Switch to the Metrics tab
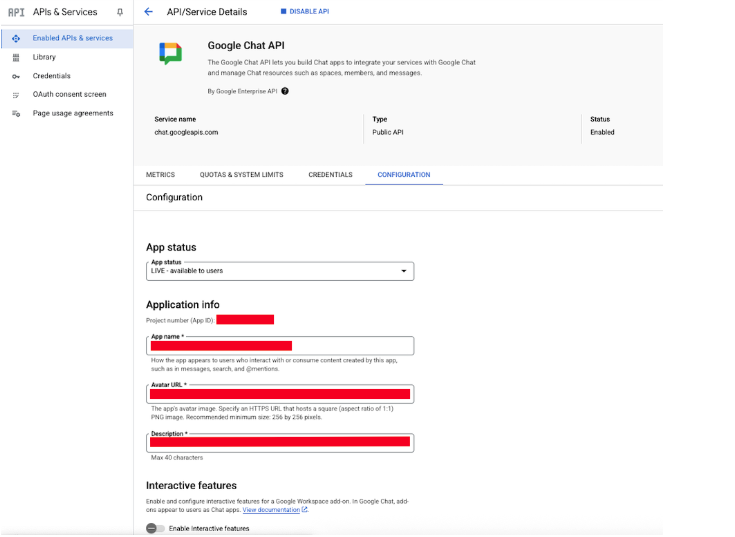735x537 pixels. click(160, 175)
